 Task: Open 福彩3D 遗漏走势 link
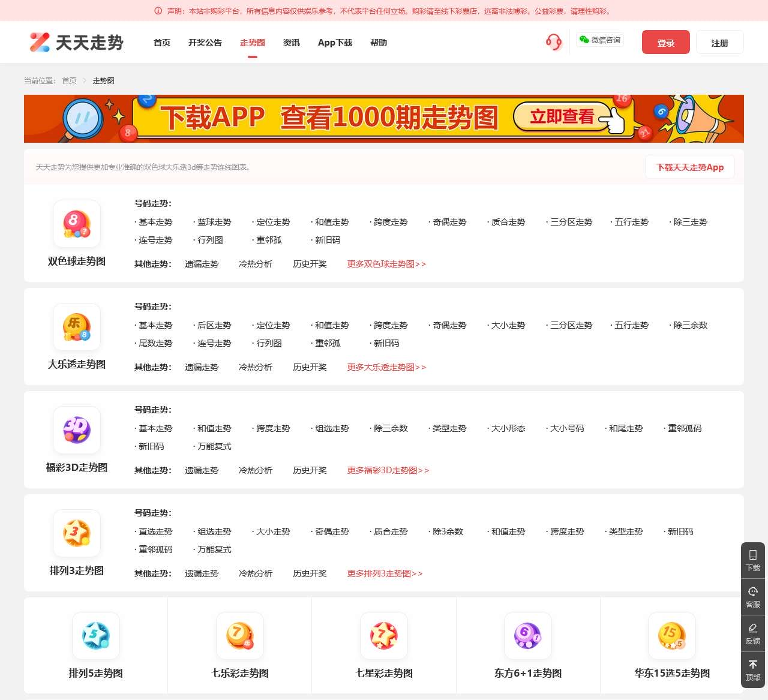click(202, 470)
